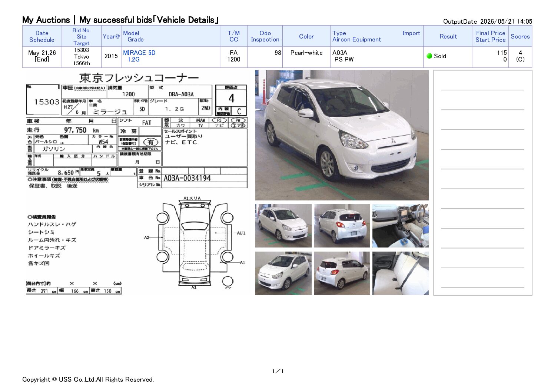Click the lot number 15303 on sheet
The height and width of the screenshot is (392, 554).
(x=47, y=102)
